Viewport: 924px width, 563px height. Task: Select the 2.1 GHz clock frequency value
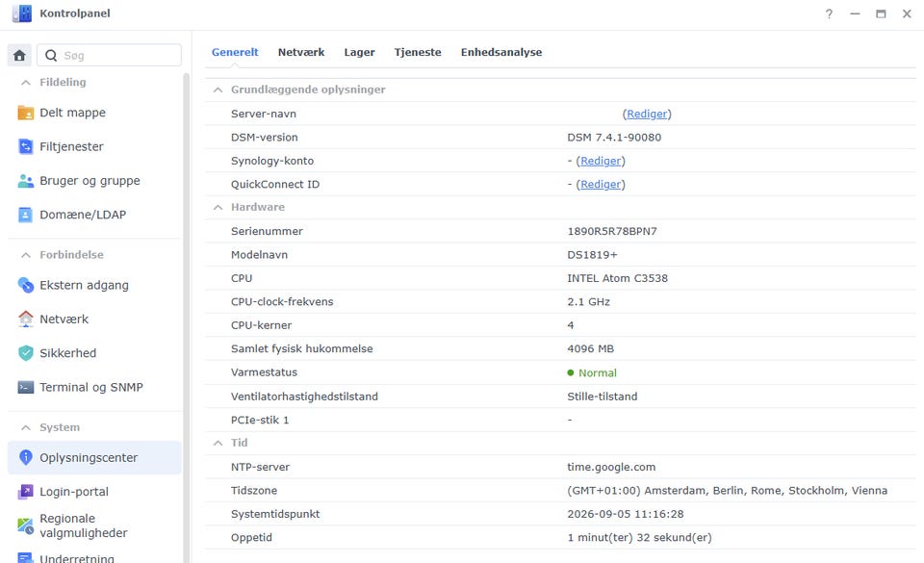[589, 302]
